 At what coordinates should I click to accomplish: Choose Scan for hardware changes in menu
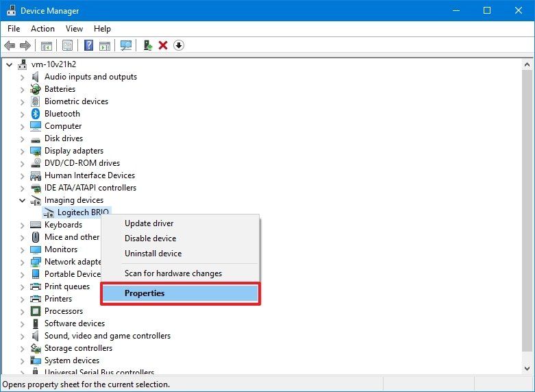point(180,273)
